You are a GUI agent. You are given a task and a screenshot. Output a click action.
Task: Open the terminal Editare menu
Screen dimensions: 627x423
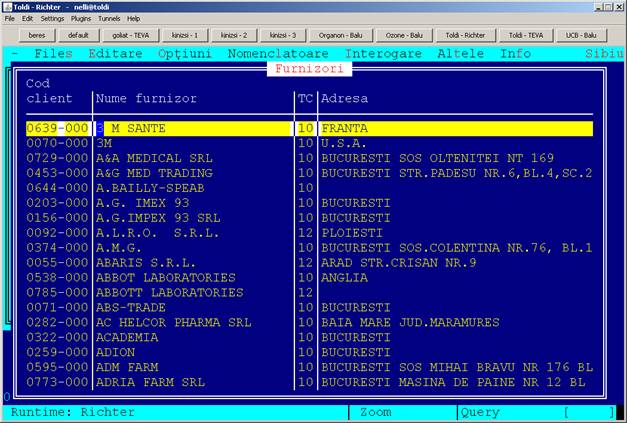click(x=116, y=54)
